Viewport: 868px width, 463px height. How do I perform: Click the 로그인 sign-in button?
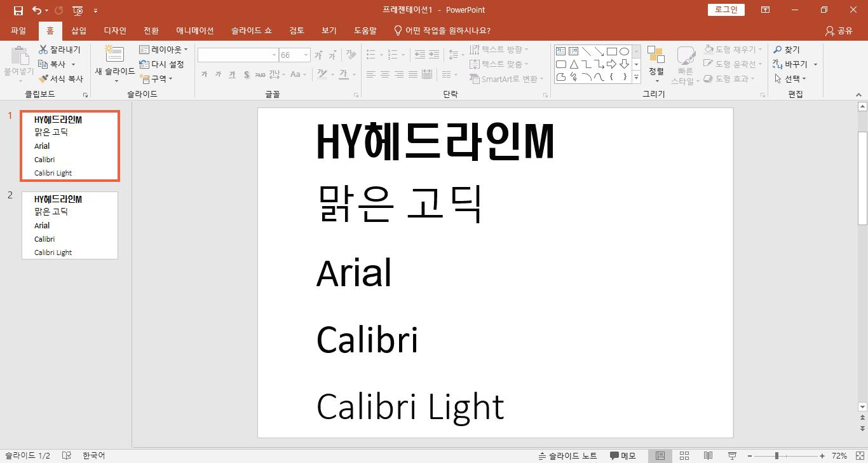[726, 10]
